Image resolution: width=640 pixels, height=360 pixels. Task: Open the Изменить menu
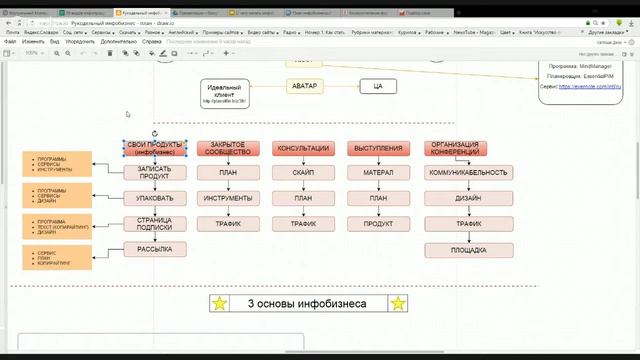click(33, 42)
